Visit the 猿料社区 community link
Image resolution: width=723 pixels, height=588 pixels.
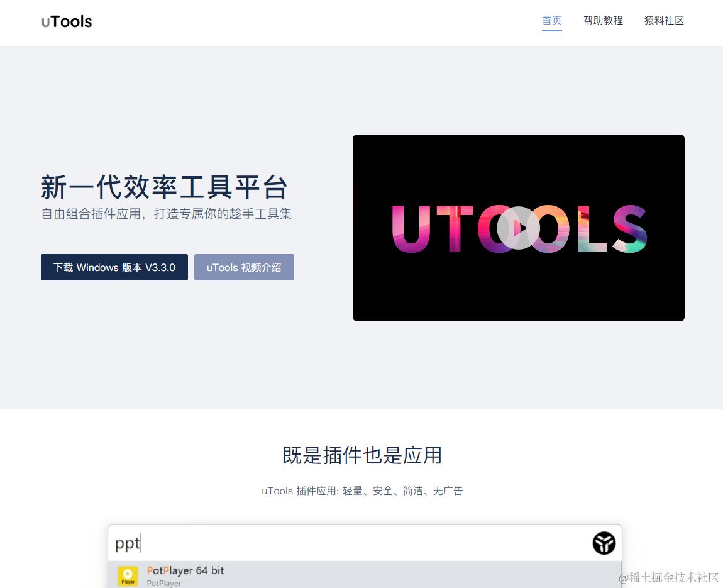click(x=664, y=21)
